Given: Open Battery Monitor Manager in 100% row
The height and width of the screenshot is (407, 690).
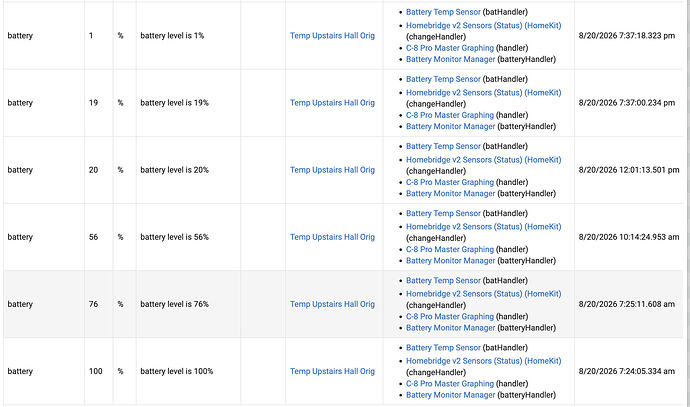Looking at the screenshot, I should click(x=451, y=395).
